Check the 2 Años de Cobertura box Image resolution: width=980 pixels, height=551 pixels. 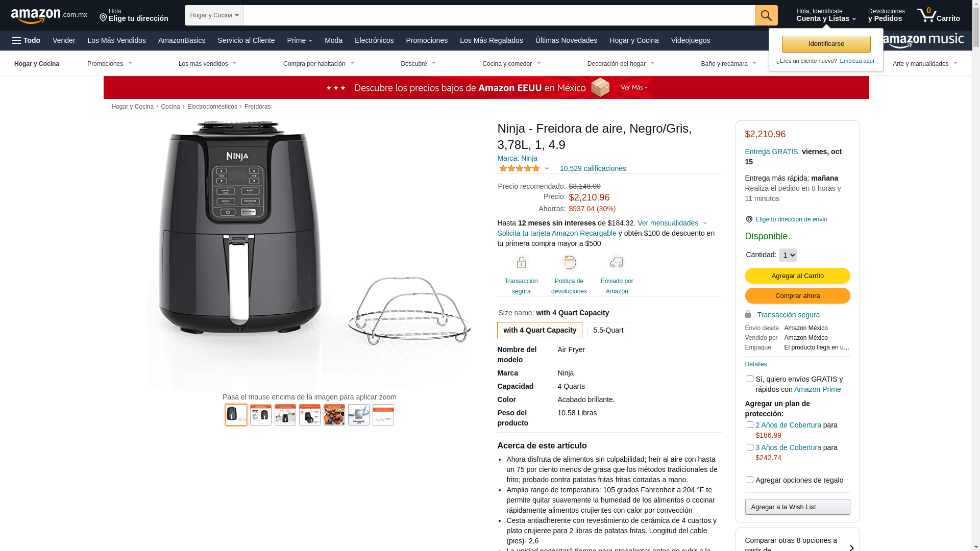(x=750, y=425)
